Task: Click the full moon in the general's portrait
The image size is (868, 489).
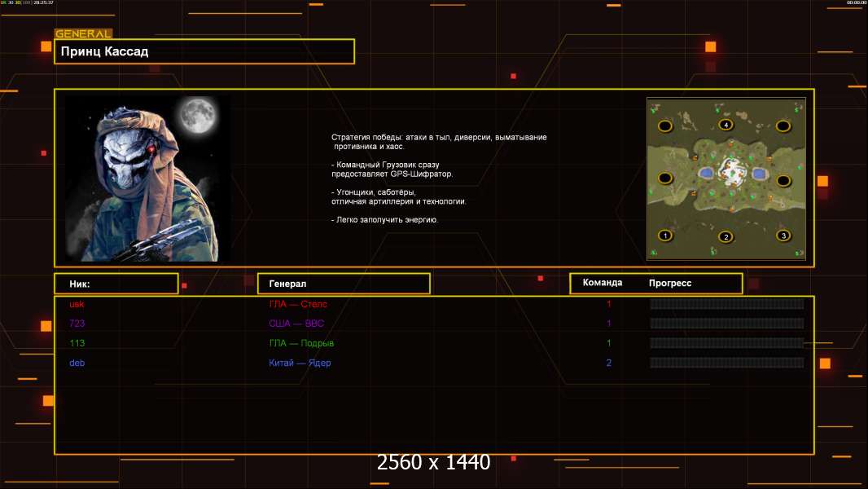Action: click(x=198, y=115)
